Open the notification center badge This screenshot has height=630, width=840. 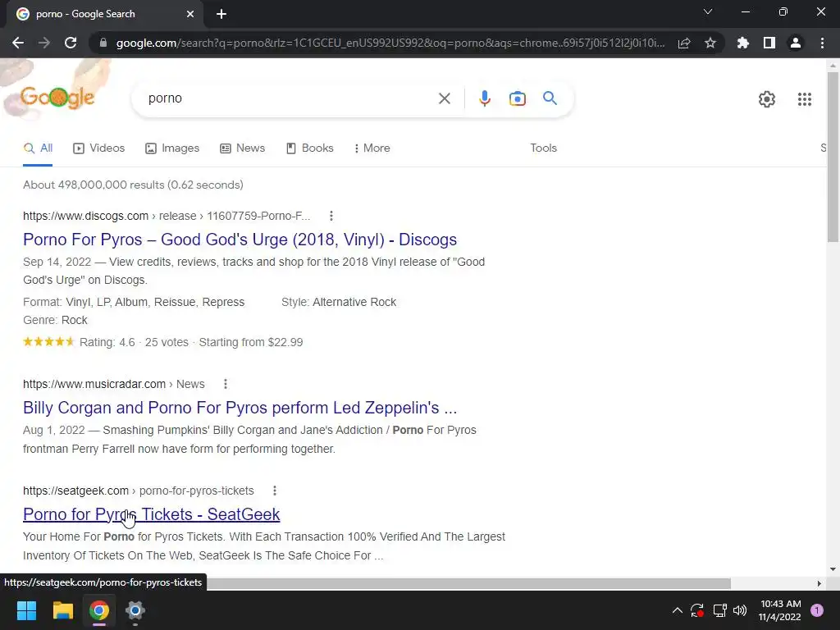(x=817, y=610)
